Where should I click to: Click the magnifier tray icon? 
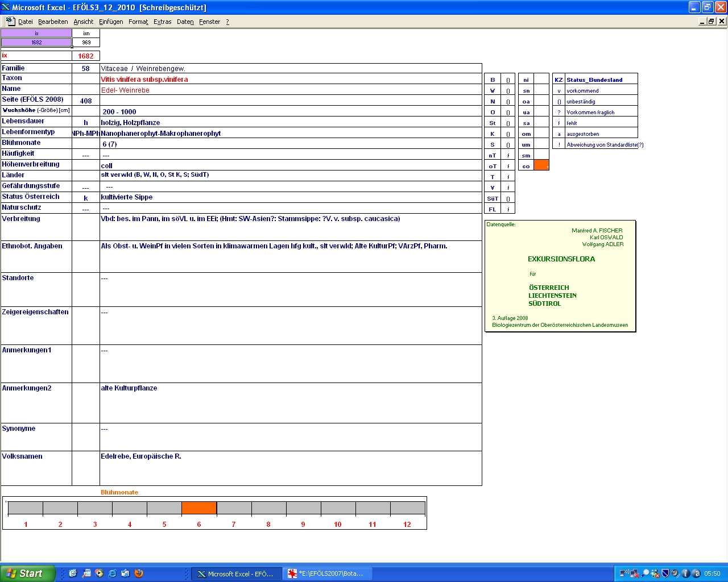click(645, 573)
